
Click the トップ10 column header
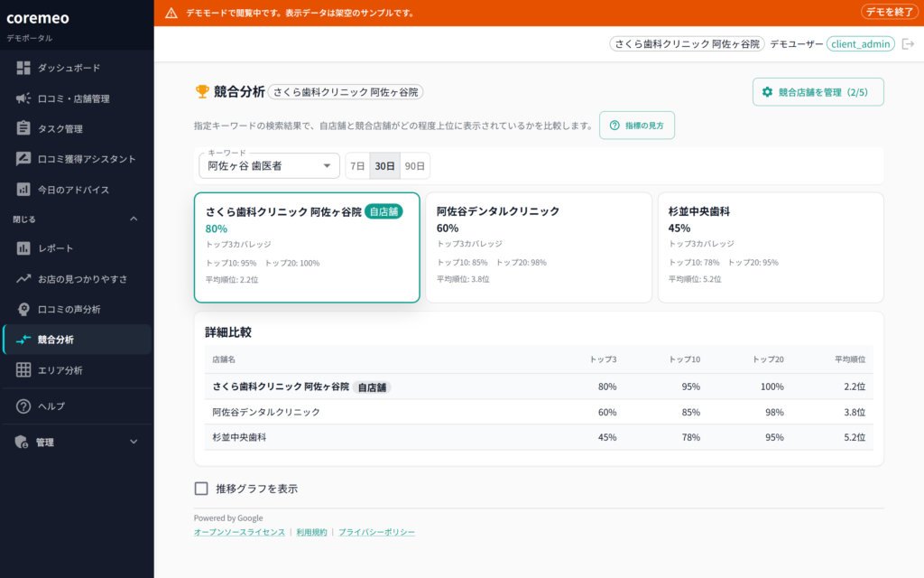[x=684, y=359]
